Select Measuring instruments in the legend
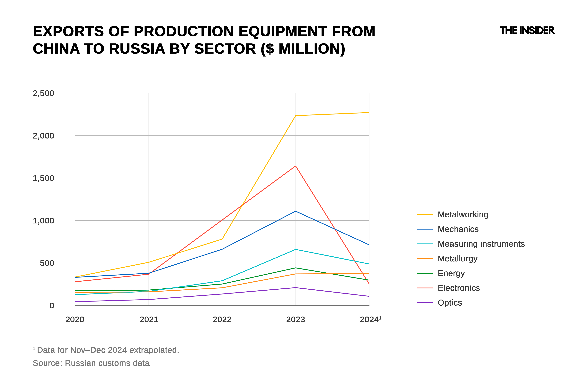 481,244
